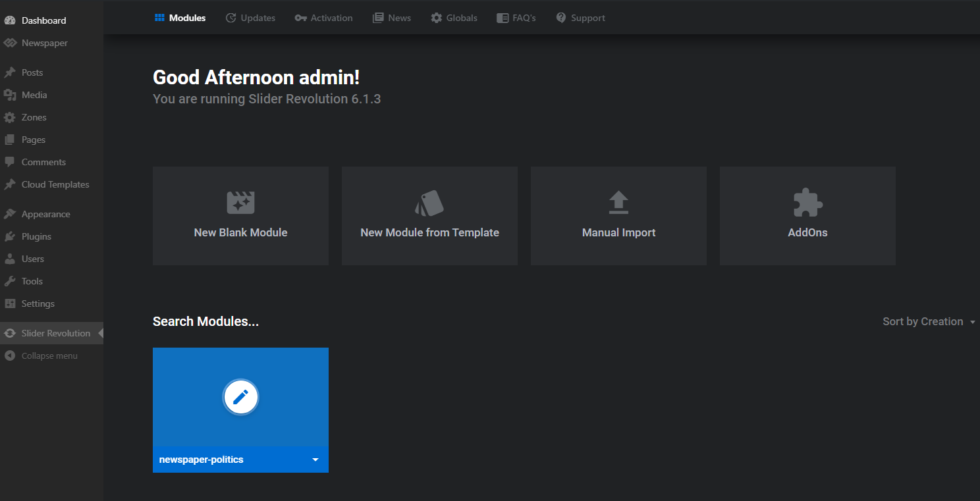Viewport: 980px width, 501px height.
Task: Open the Updates tab
Action: pyautogui.click(x=250, y=18)
